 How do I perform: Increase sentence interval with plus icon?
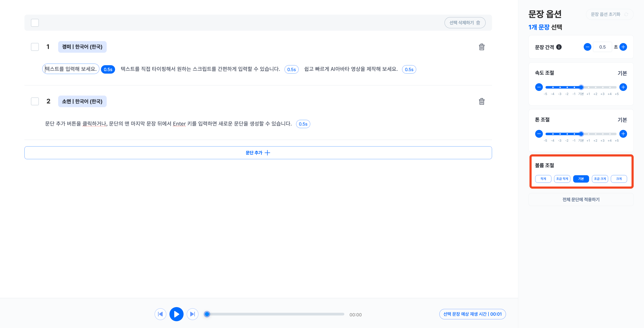(623, 47)
